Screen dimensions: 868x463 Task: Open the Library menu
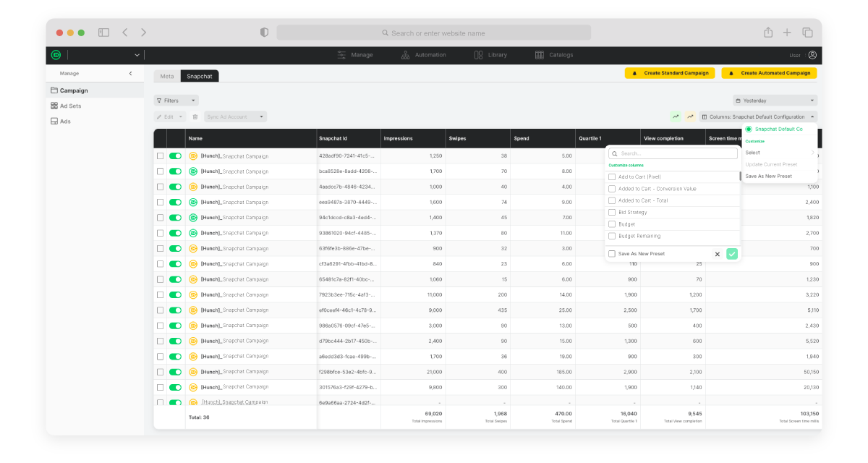coord(490,55)
